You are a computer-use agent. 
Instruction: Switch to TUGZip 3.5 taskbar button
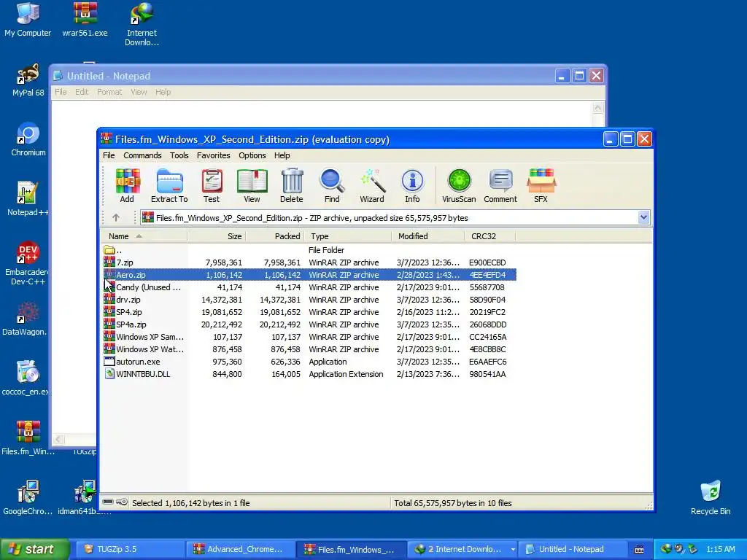[x=130, y=549]
